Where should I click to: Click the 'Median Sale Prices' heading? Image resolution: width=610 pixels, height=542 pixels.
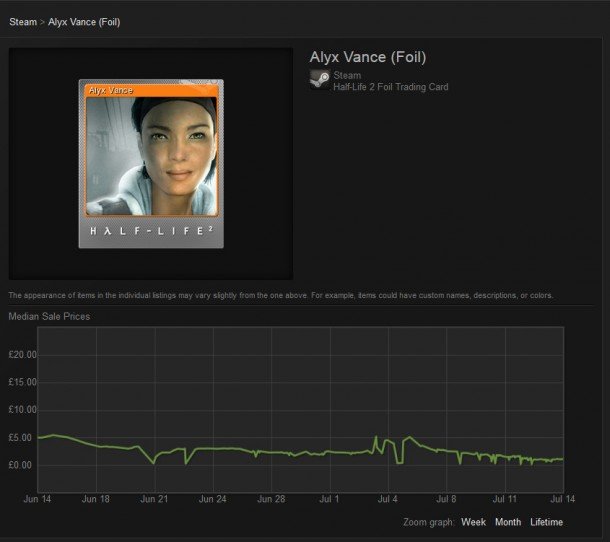(x=49, y=316)
